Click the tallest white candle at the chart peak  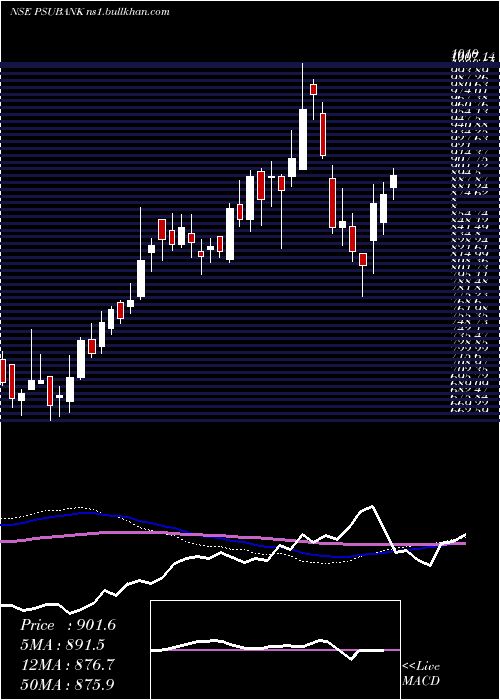click(303, 139)
